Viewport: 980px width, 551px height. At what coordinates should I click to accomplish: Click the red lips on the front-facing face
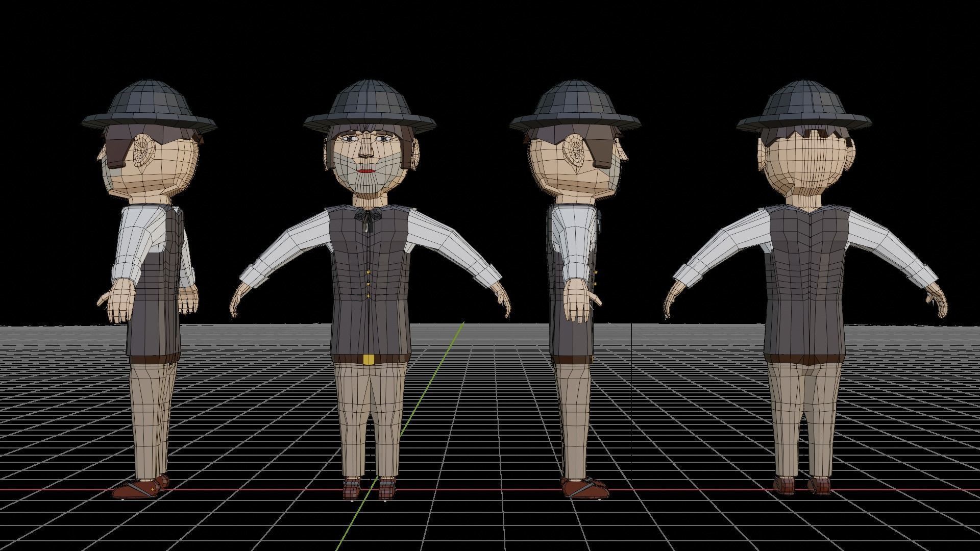[x=365, y=171]
